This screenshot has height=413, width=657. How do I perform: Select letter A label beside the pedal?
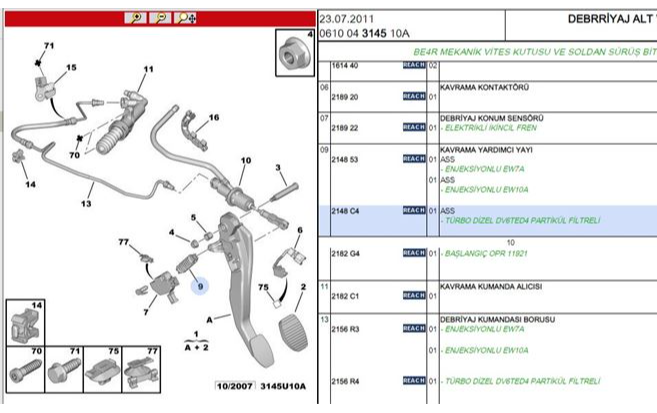click(210, 320)
